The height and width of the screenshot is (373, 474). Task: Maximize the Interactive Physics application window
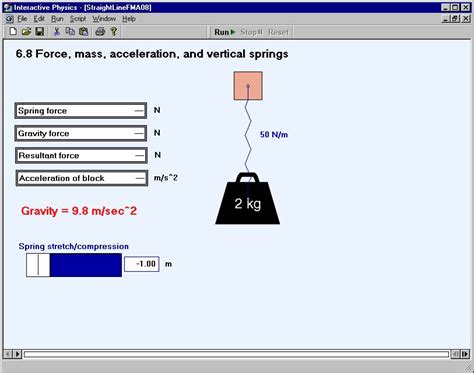click(x=455, y=7)
